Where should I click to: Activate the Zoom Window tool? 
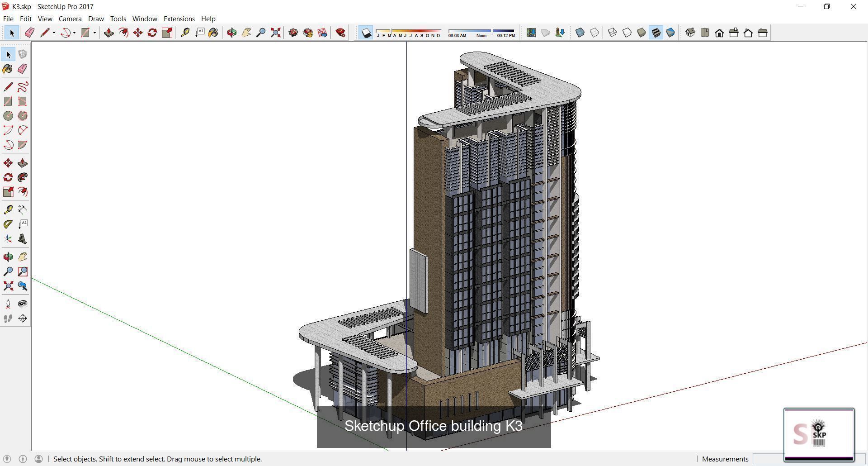coord(23,271)
